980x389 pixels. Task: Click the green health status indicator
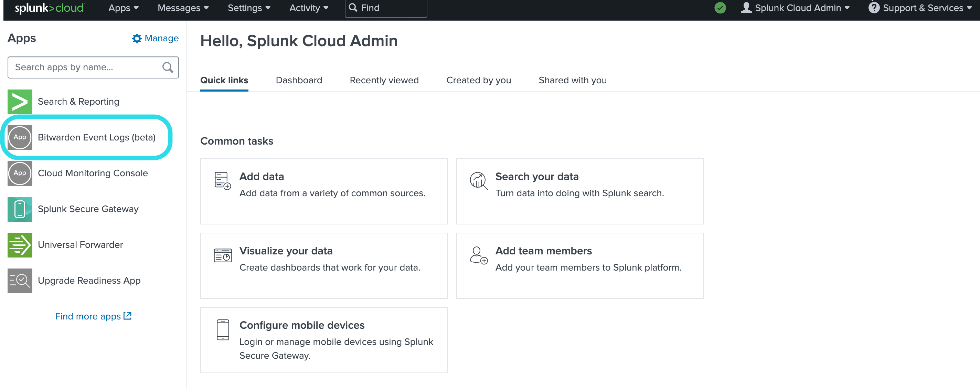(x=721, y=8)
